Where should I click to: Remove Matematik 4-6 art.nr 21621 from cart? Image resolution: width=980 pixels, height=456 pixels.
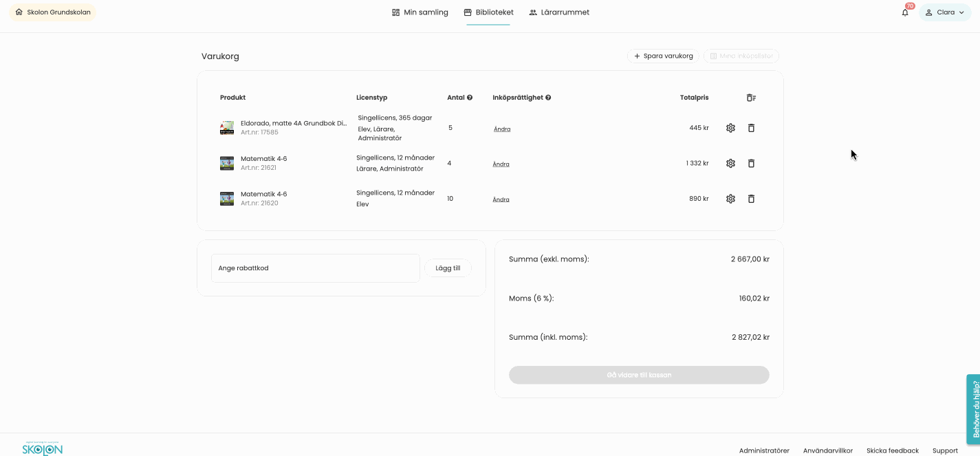point(751,163)
